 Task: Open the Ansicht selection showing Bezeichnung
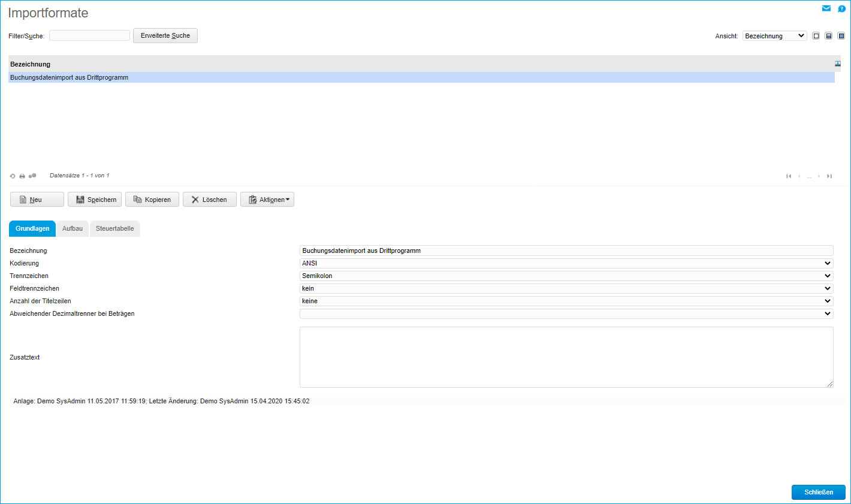tap(774, 35)
